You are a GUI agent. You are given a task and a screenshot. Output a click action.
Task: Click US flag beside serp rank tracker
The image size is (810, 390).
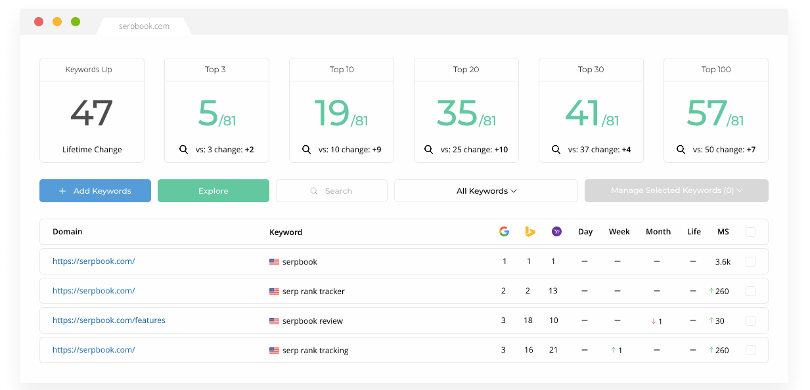pyautogui.click(x=274, y=291)
